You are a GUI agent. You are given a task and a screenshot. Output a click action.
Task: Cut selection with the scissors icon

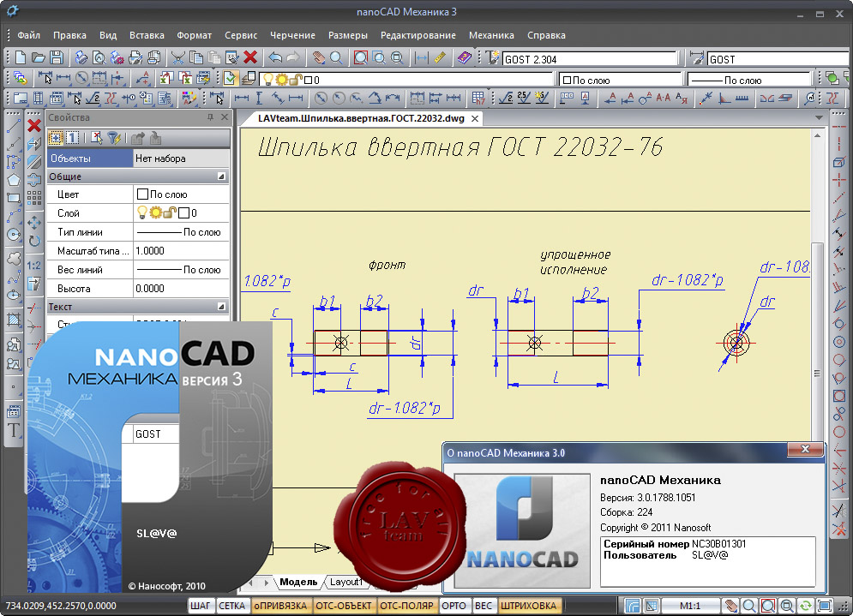tap(178, 57)
